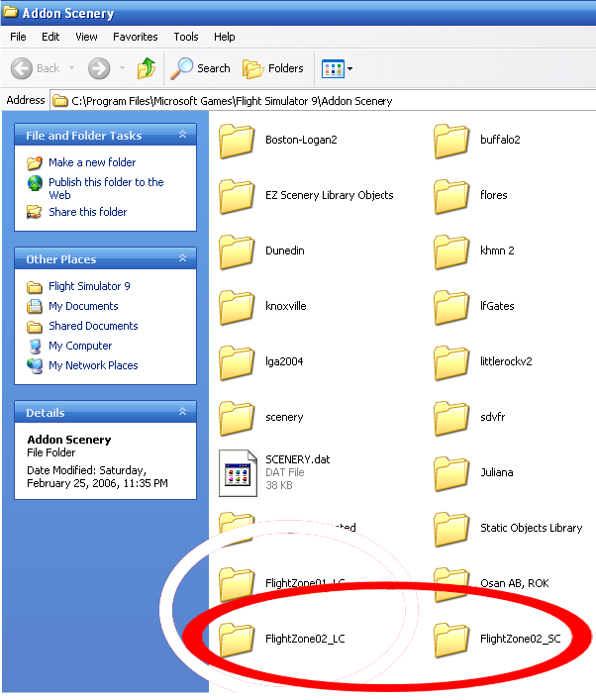
Task: Select the scenery folder icon
Action: 237,418
